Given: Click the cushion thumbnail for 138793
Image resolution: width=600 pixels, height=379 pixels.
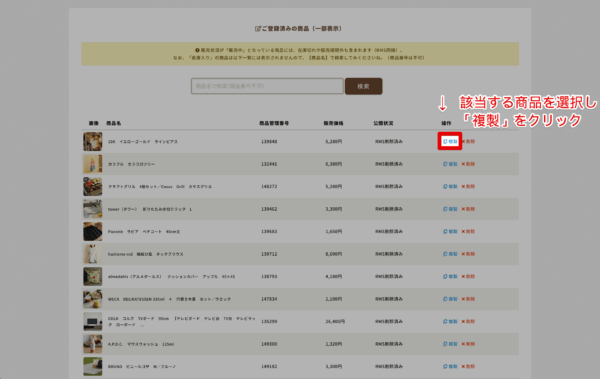Looking at the screenshot, I should coord(93,276).
